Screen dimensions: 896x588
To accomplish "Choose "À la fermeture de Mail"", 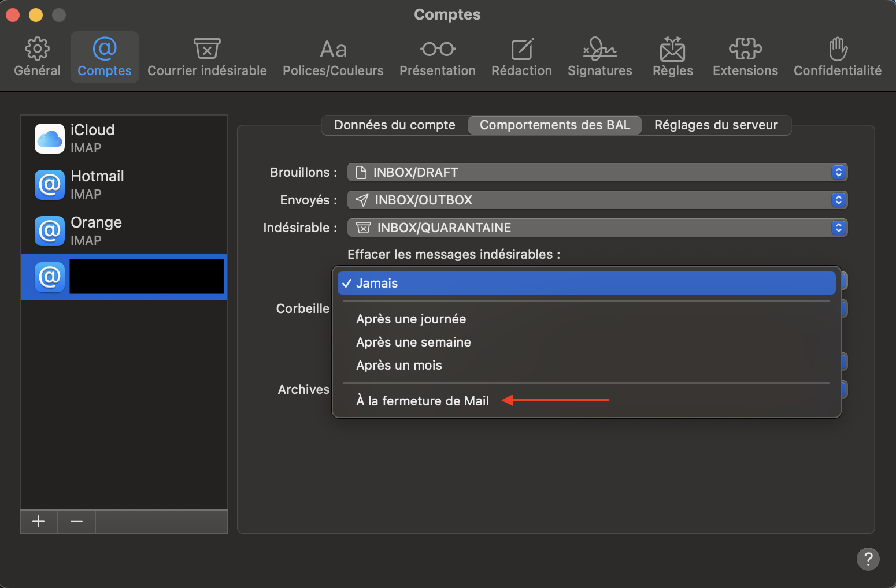I will click(x=423, y=401).
